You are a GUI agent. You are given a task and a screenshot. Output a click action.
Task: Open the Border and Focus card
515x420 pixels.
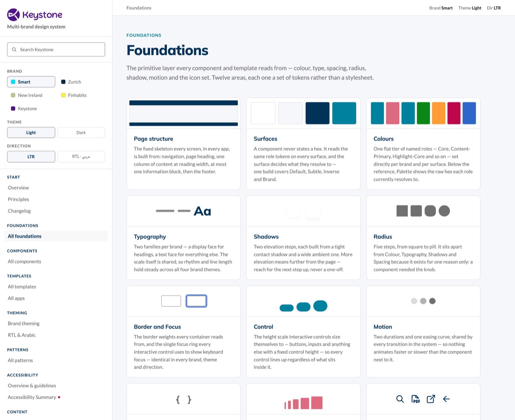pyautogui.click(x=184, y=331)
